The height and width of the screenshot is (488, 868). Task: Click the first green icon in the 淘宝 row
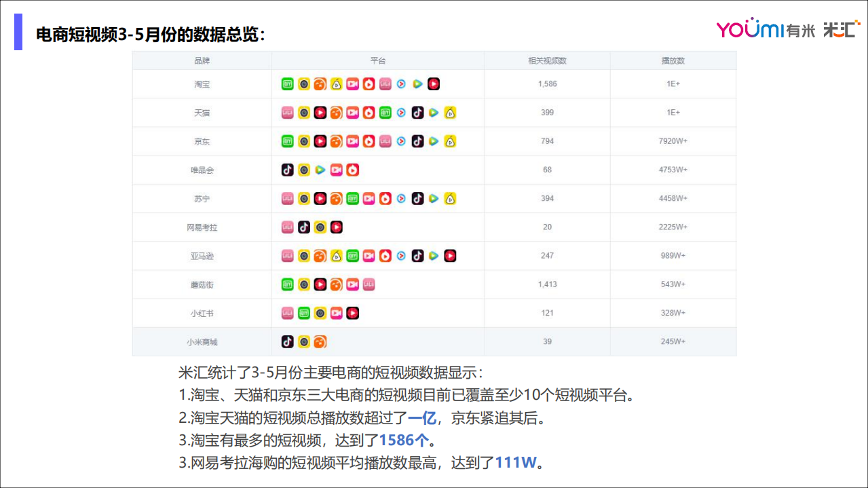[x=286, y=83]
